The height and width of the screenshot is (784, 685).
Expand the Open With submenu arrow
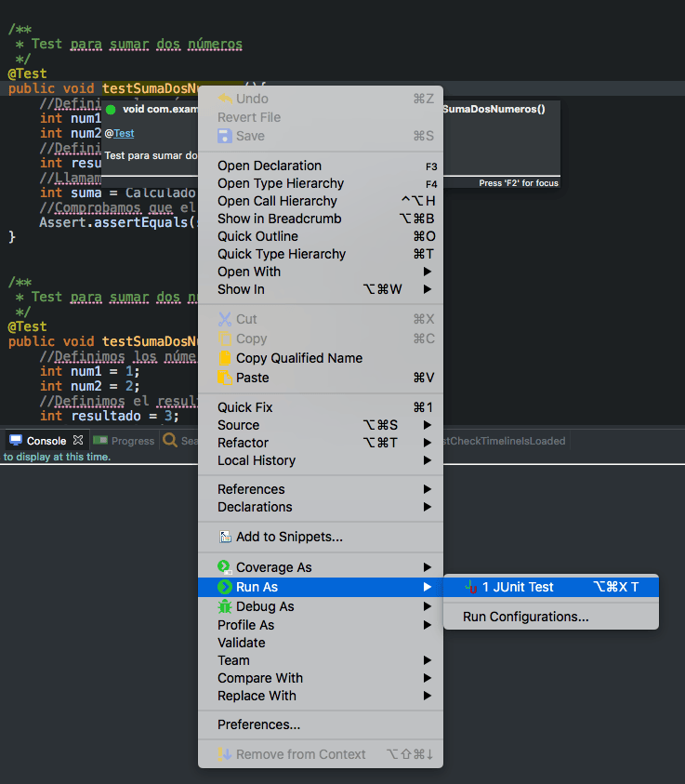[428, 272]
